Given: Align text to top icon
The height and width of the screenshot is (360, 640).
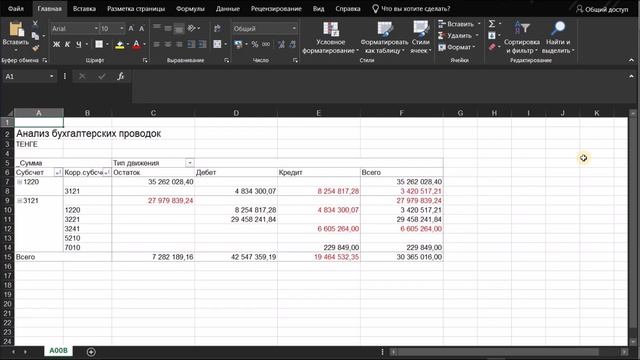Looking at the screenshot, I should click(157, 28).
